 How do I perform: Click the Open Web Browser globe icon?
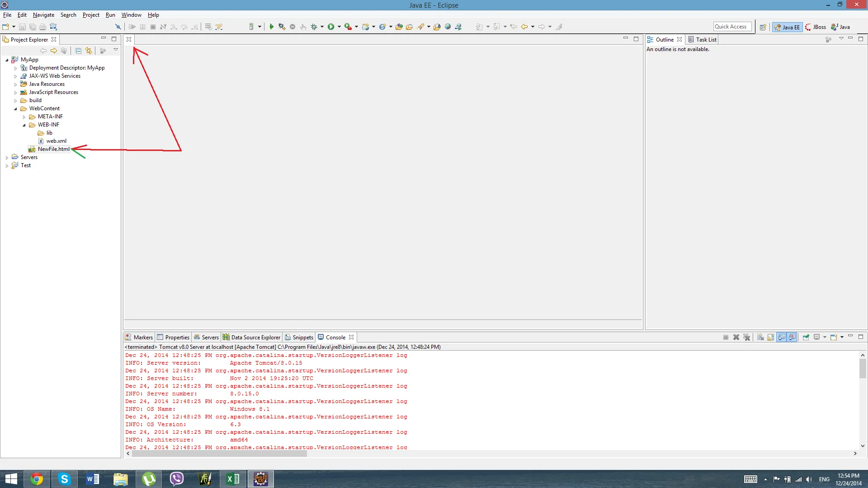pyautogui.click(x=448, y=27)
